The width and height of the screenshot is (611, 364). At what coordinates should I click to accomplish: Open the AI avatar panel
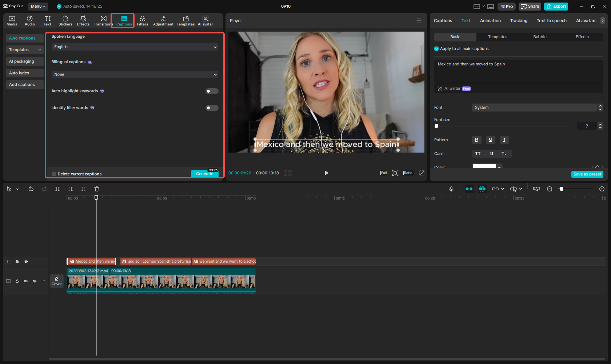tap(205, 20)
